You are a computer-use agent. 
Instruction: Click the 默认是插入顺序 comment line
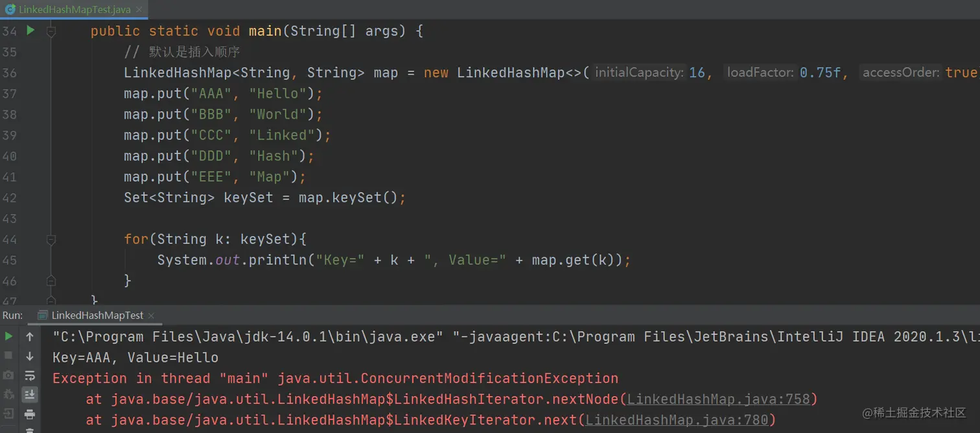[x=182, y=52]
